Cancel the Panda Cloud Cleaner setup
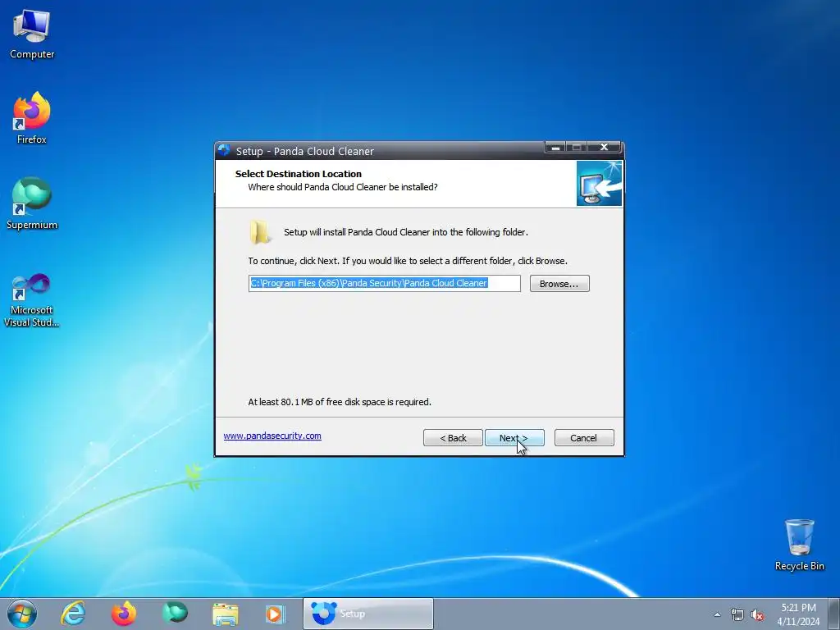 (x=584, y=438)
